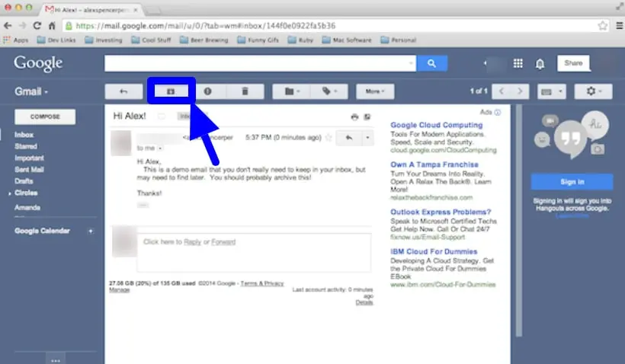Open the Important folder
Screen dimensions: 625x364
tap(29, 158)
